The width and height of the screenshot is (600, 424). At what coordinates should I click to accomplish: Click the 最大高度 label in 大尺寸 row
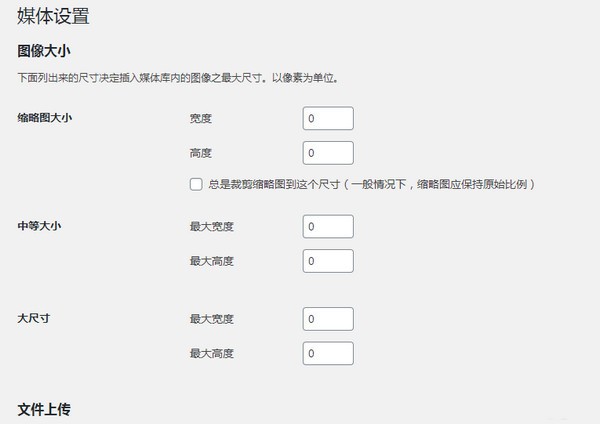click(x=212, y=353)
